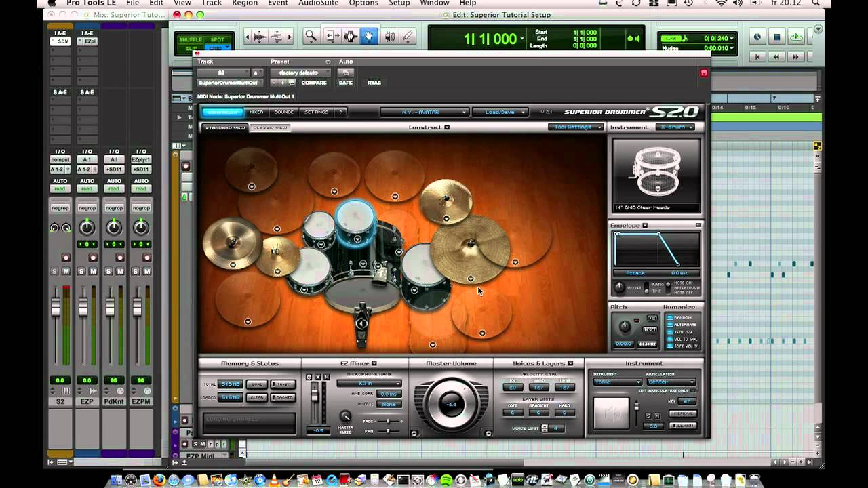Click the red plug-in window target button
The width and height of the screenshot is (868, 488).
click(x=704, y=73)
